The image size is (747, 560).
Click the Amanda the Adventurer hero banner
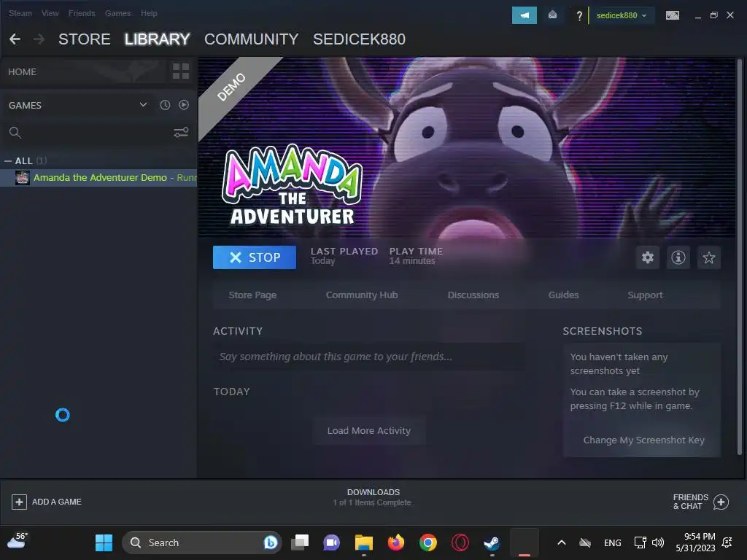pos(467,147)
